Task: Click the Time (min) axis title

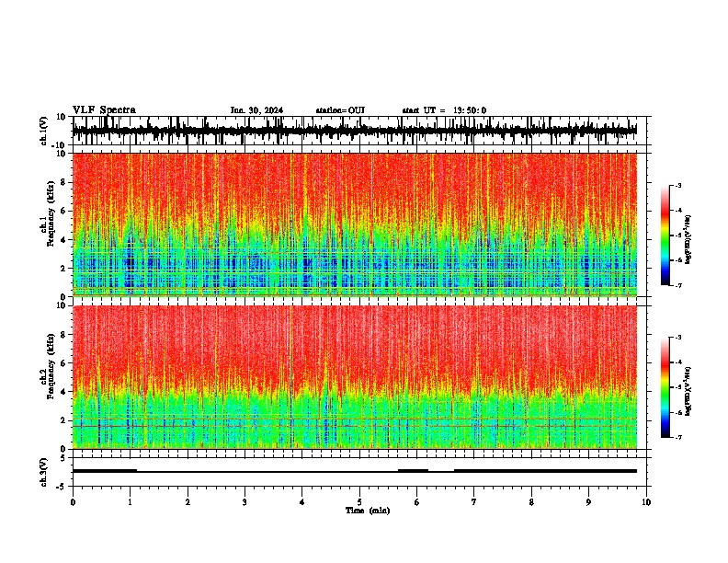Action: pos(368,511)
